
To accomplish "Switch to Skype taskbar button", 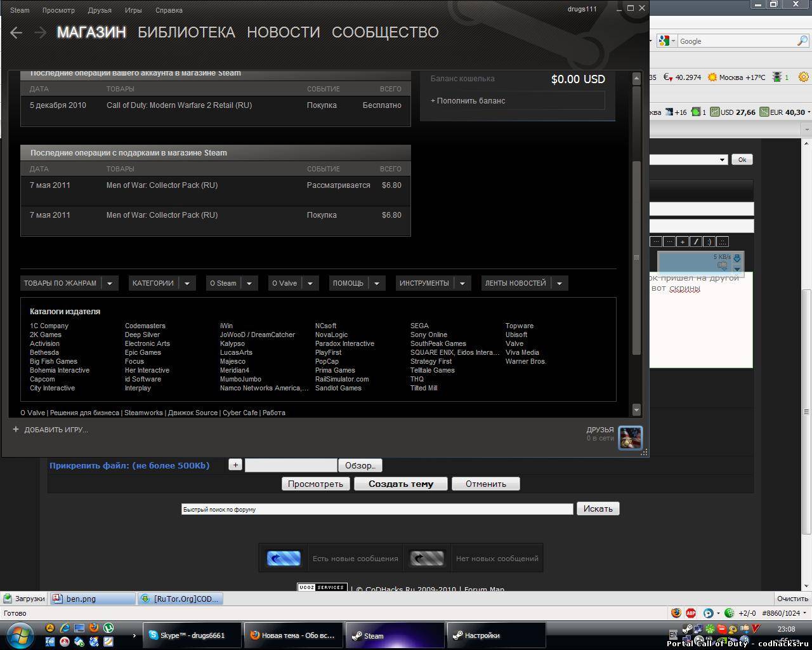I will point(192,635).
